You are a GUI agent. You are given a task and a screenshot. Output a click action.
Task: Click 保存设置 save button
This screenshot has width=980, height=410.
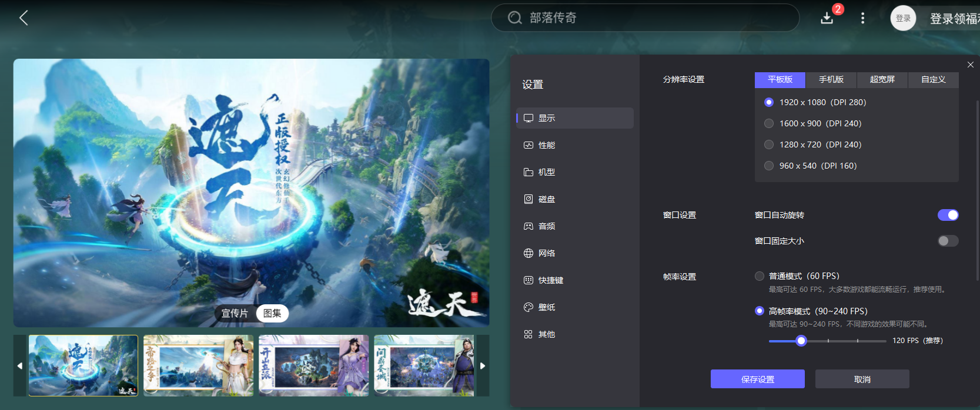[x=757, y=379]
